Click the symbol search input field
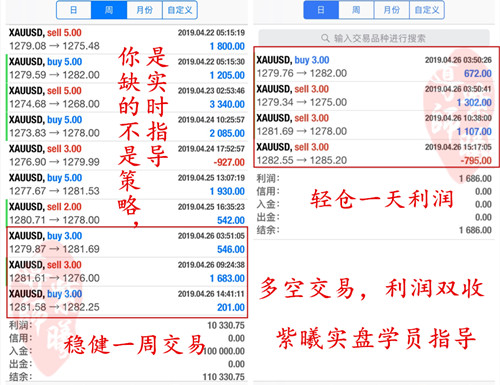Screen dimensions: 500x385 374,38
